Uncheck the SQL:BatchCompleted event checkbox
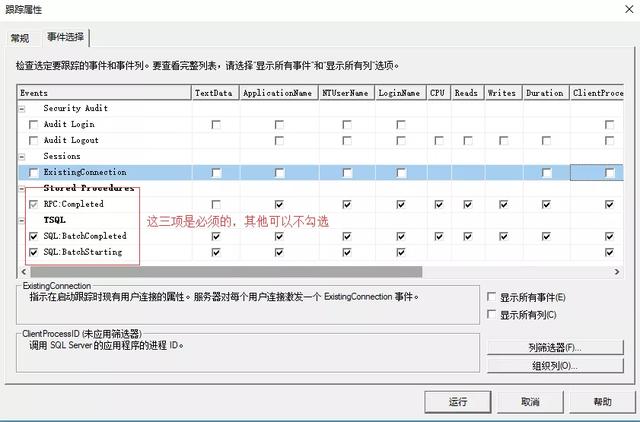This screenshot has height=422, width=640. 33,236
